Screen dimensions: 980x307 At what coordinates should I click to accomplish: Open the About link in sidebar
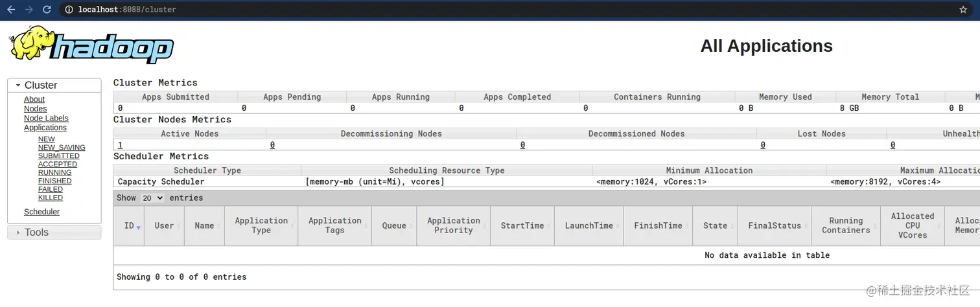click(34, 100)
